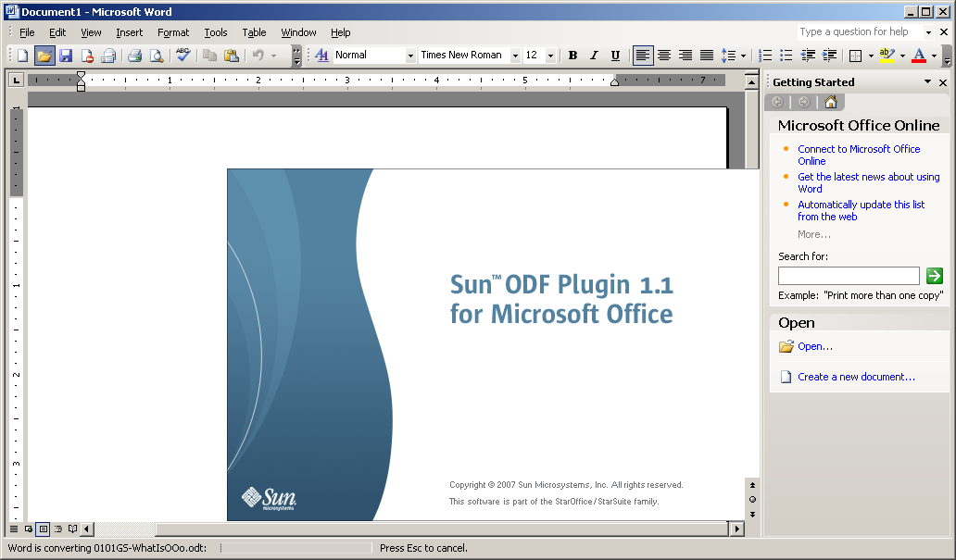Expand undo history dropdown arrow
The height and width of the screenshot is (560, 956).
point(274,56)
